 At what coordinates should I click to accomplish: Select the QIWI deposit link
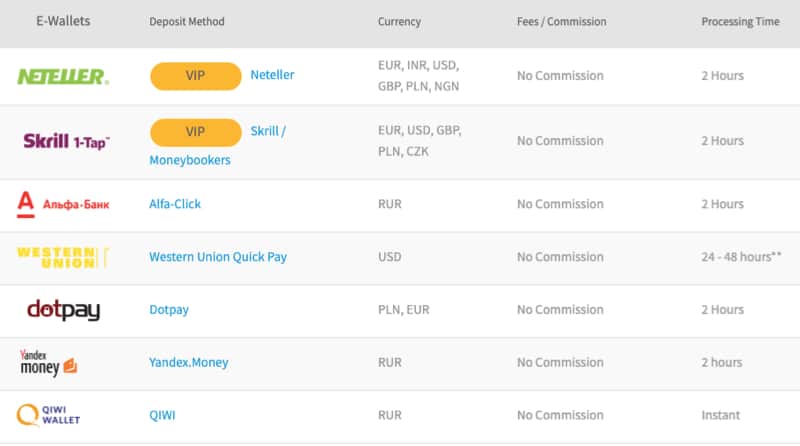tap(162, 415)
